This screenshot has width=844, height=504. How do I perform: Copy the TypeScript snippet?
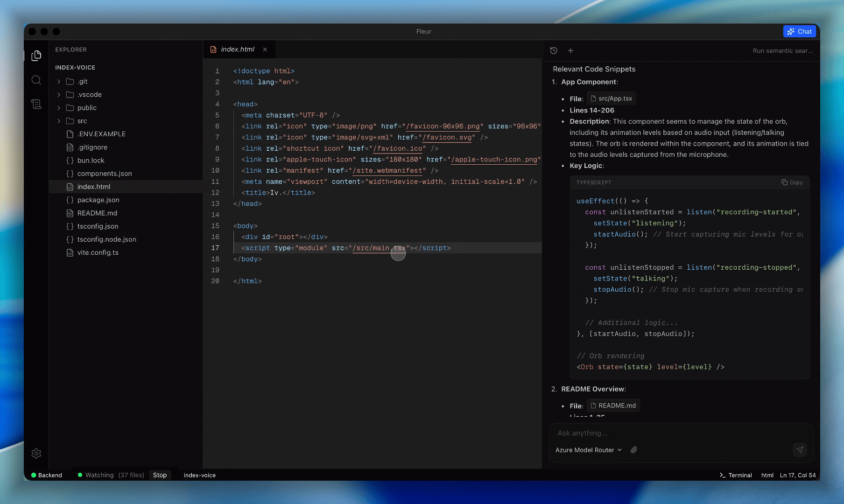click(x=792, y=182)
